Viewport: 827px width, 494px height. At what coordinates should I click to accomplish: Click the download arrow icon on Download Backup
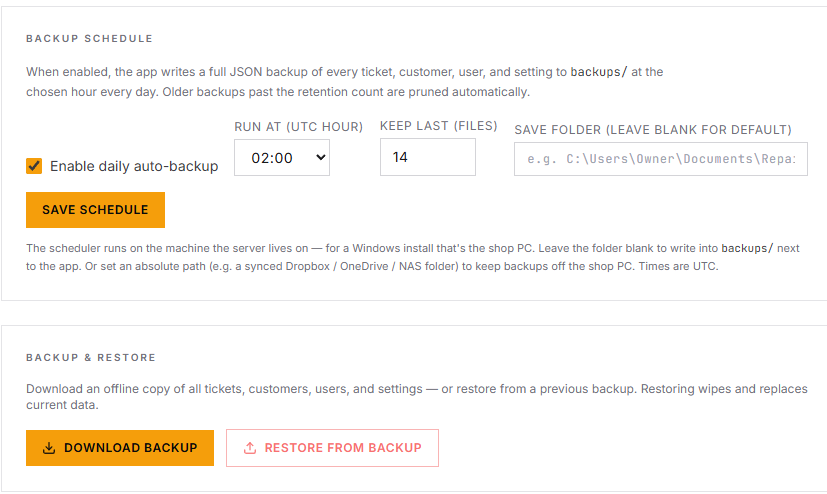pyautogui.click(x=49, y=448)
